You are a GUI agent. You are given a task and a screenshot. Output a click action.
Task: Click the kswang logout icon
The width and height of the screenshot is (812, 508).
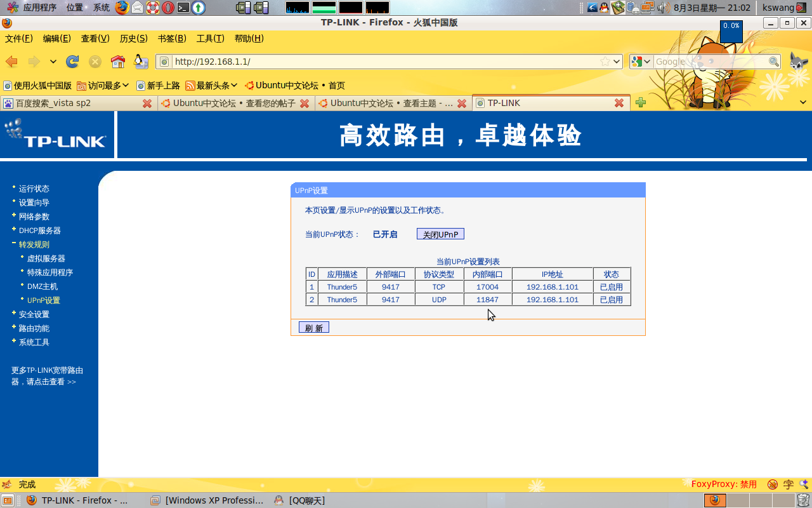click(801, 8)
